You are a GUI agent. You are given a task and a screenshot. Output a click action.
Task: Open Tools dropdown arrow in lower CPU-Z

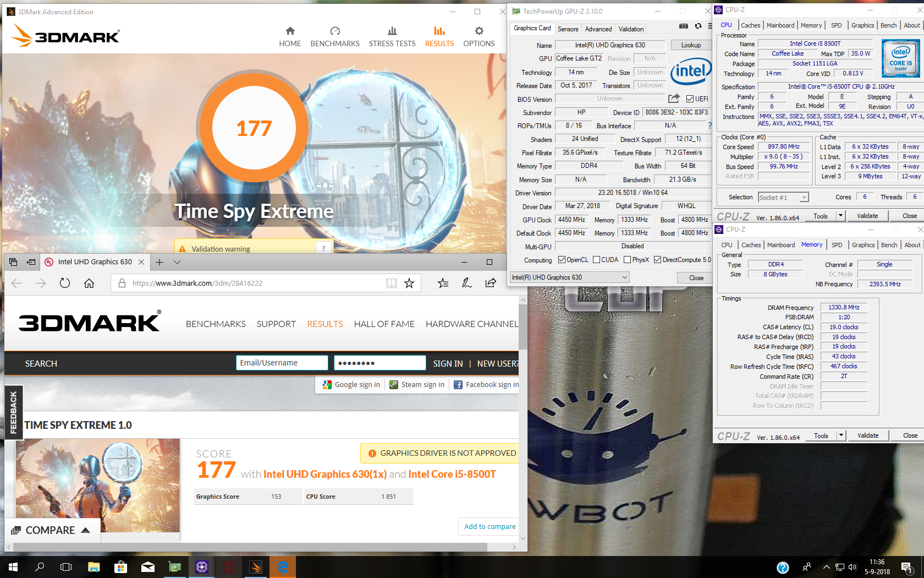(841, 435)
